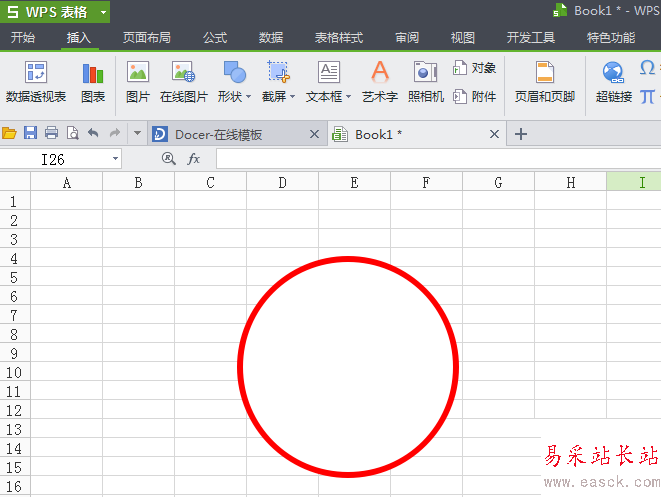The width and height of the screenshot is (661, 497).
Task: Expand the 文本框 dropdown arrow
Action: tap(348, 97)
